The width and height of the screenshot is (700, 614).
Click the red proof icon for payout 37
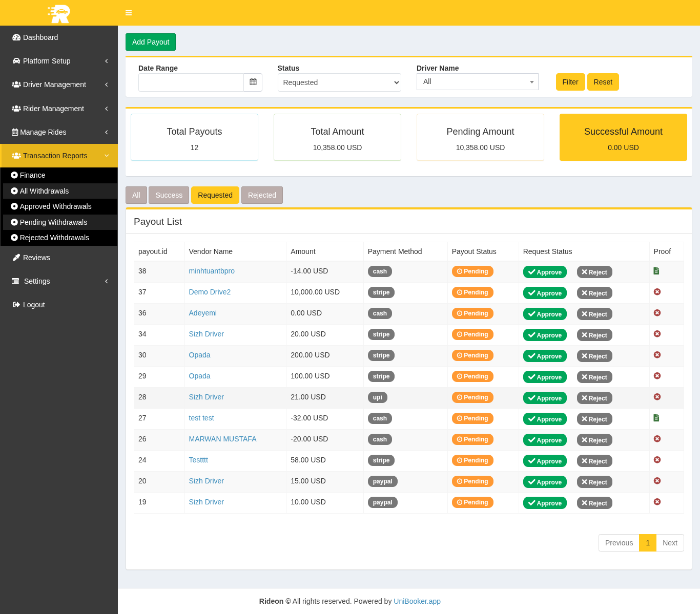[x=657, y=292]
